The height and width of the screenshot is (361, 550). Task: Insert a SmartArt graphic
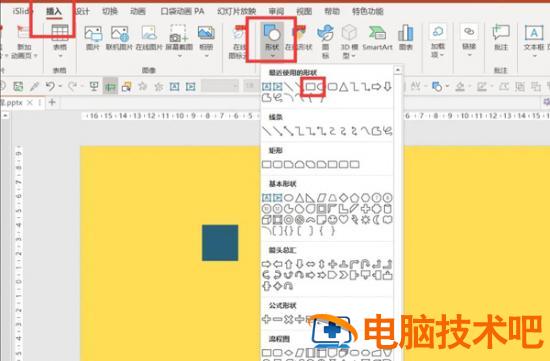pos(377,38)
